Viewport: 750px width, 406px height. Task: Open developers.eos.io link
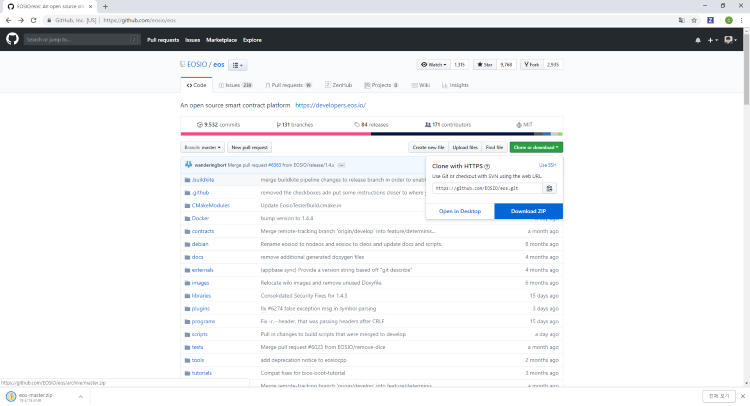point(331,105)
